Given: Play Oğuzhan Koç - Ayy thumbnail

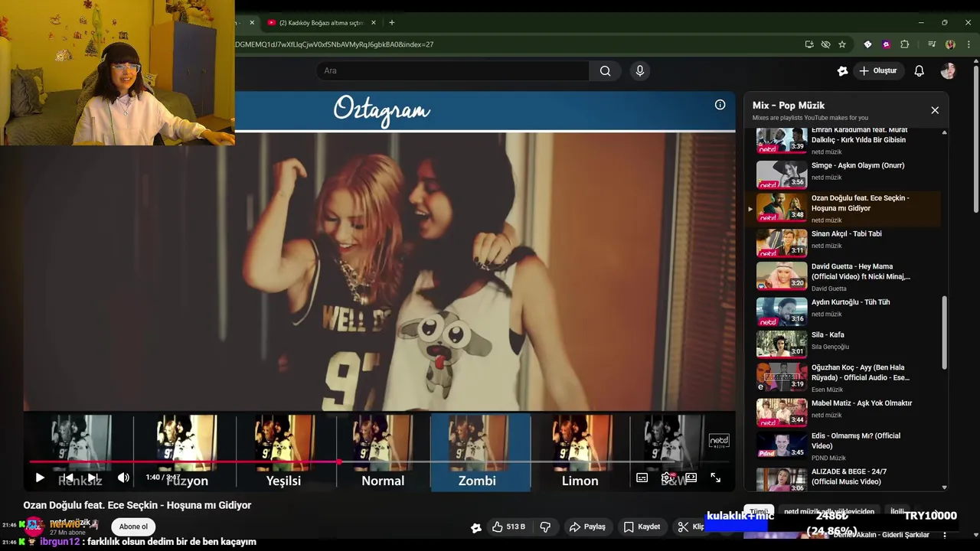Looking at the screenshot, I should (x=782, y=377).
